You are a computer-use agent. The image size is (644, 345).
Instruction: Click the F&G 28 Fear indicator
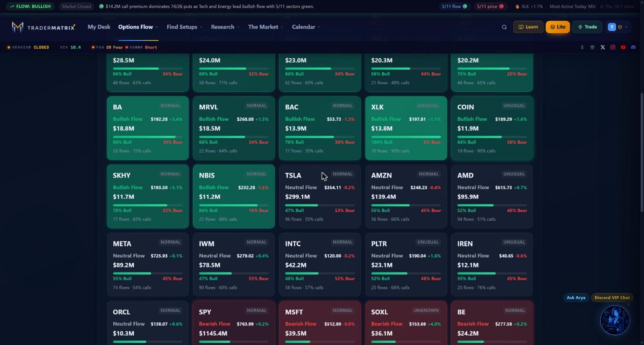(x=107, y=47)
